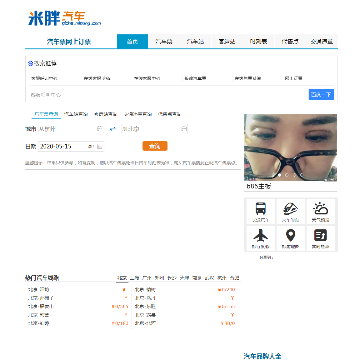Open second route in right hot routes column

pyautogui.click(x=145, y=298)
